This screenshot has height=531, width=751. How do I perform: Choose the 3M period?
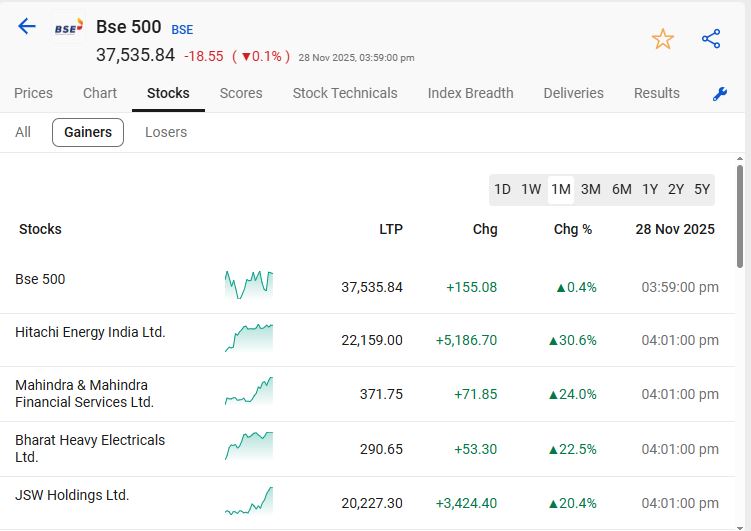coord(591,189)
